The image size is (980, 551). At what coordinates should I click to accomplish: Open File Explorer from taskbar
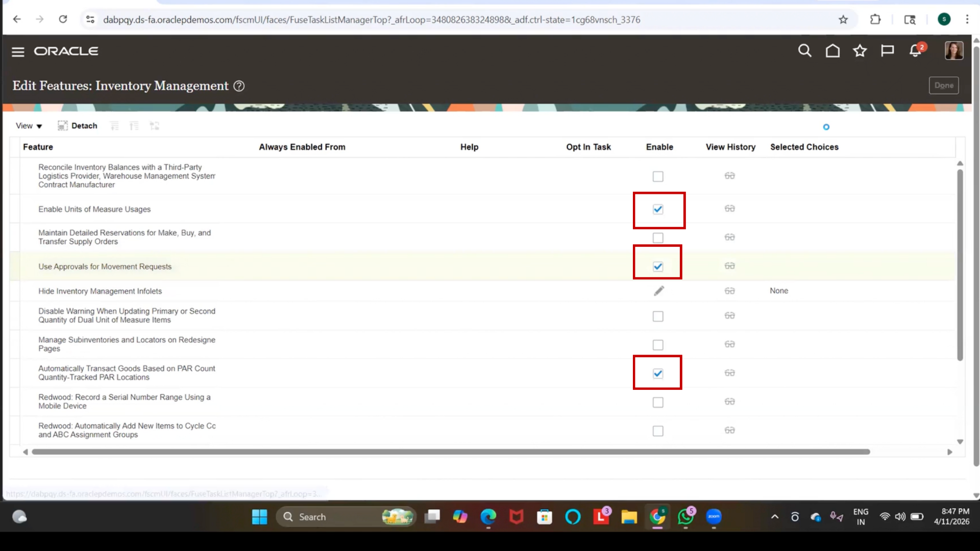629,517
